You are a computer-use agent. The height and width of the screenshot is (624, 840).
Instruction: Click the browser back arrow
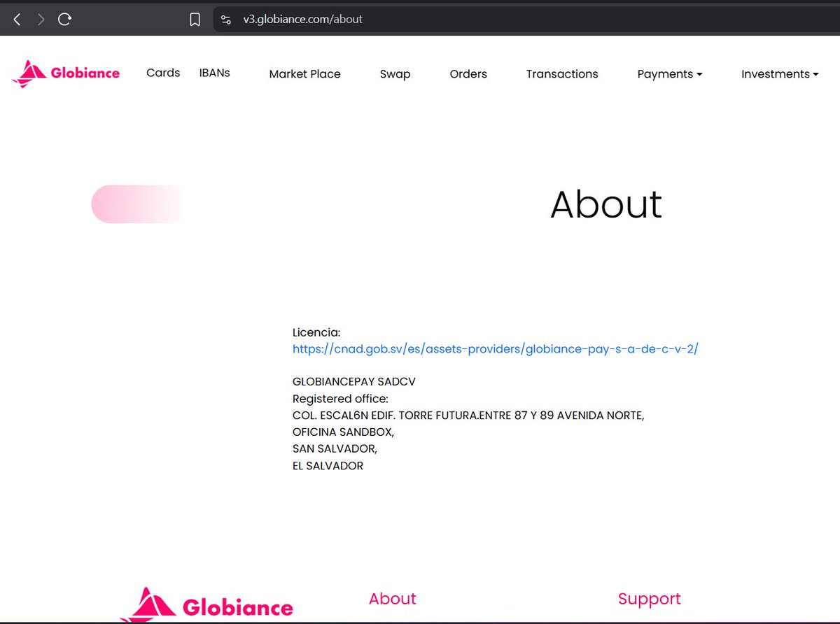[17, 20]
